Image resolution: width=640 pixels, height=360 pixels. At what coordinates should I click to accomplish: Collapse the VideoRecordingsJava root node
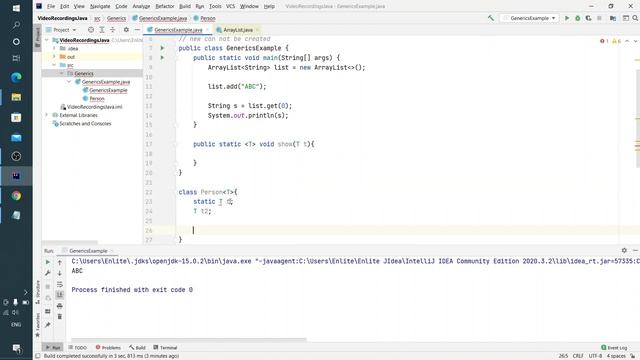click(47, 40)
